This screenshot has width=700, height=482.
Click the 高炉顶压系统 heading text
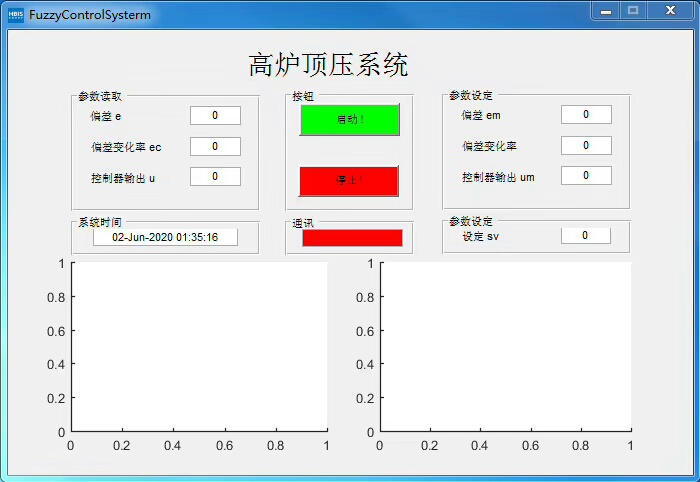(328, 65)
